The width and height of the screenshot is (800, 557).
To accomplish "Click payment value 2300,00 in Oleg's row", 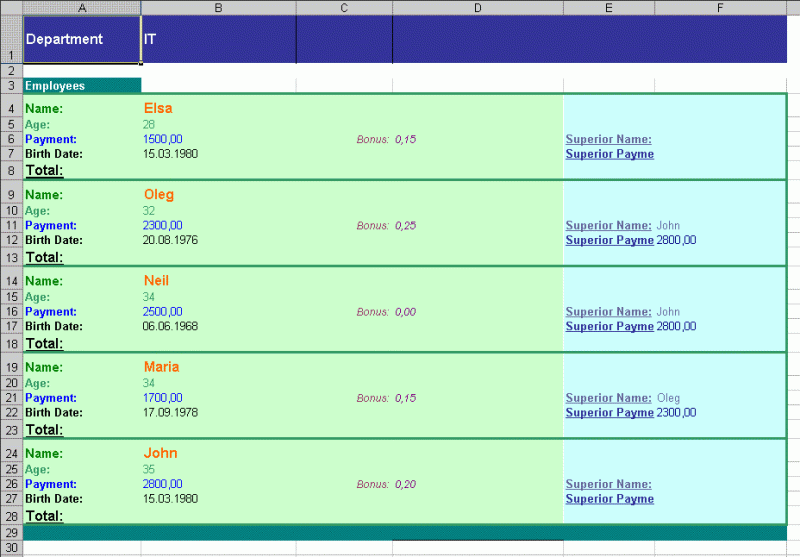I will (163, 225).
